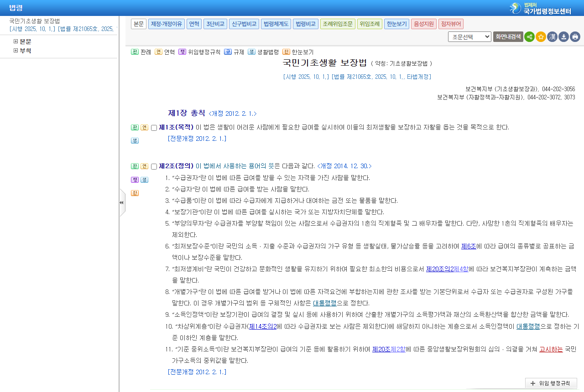Click the 규제 legend icon
Viewport: 584px width, 392px height.
point(227,52)
